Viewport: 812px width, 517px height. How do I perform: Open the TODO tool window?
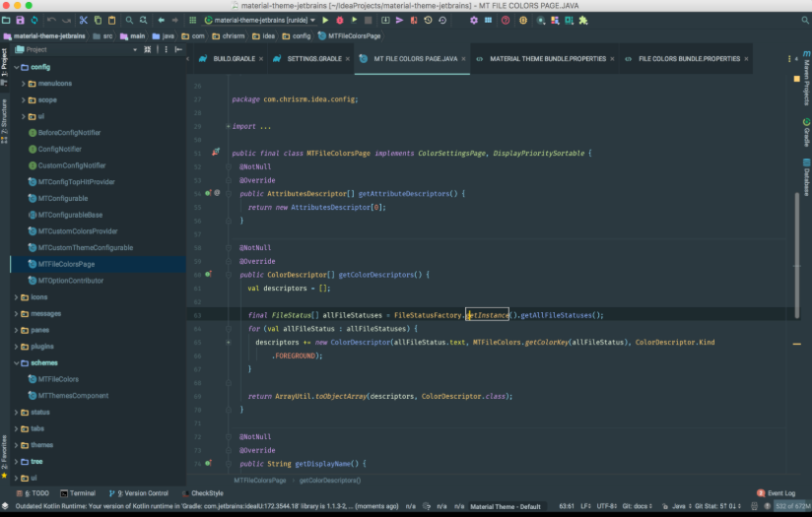(x=33, y=493)
